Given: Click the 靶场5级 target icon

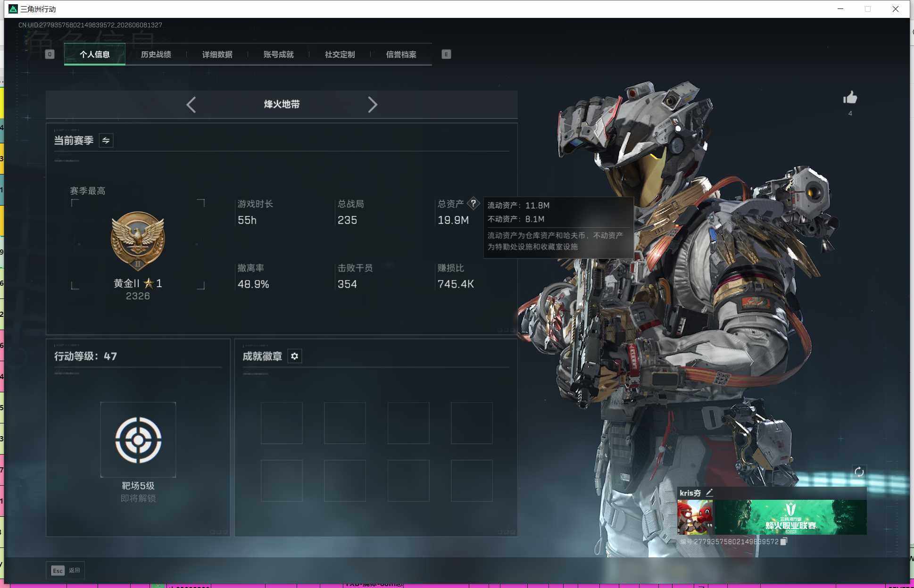Looking at the screenshot, I should (x=138, y=439).
